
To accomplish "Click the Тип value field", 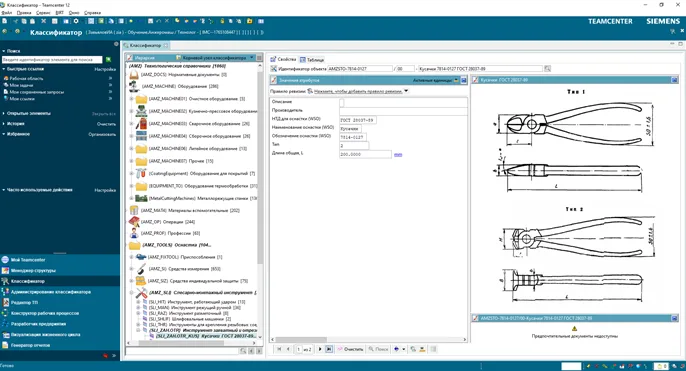I will (x=354, y=146).
